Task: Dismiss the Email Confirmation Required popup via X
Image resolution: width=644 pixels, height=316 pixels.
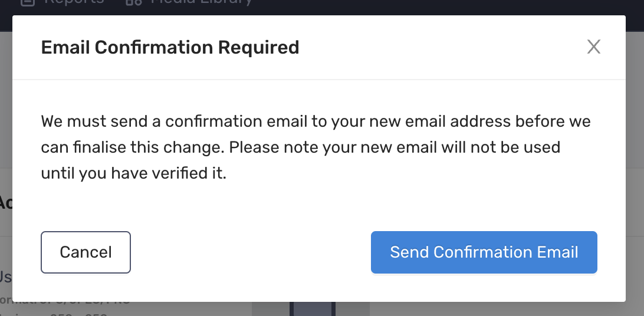Action: click(x=593, y=47)
